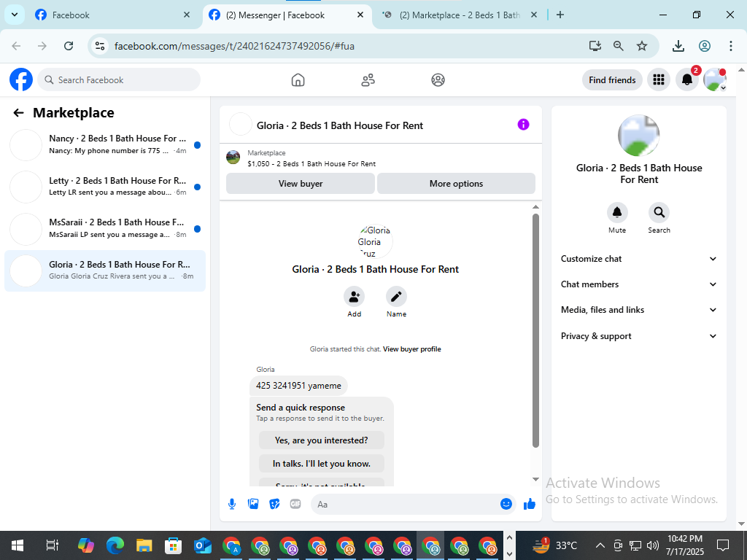Bookmark this page star icon
This screenshot has height=560, width=747.
(642, 46)
